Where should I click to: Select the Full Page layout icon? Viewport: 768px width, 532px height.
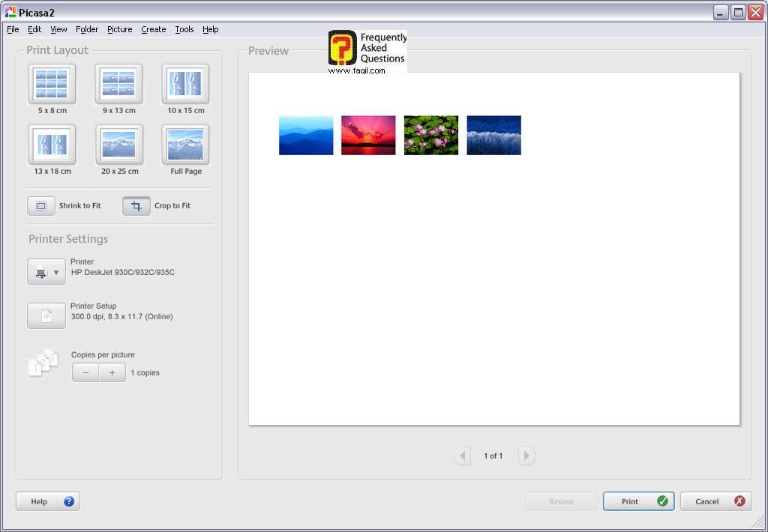pyautogui.click(x=185, y=145)
